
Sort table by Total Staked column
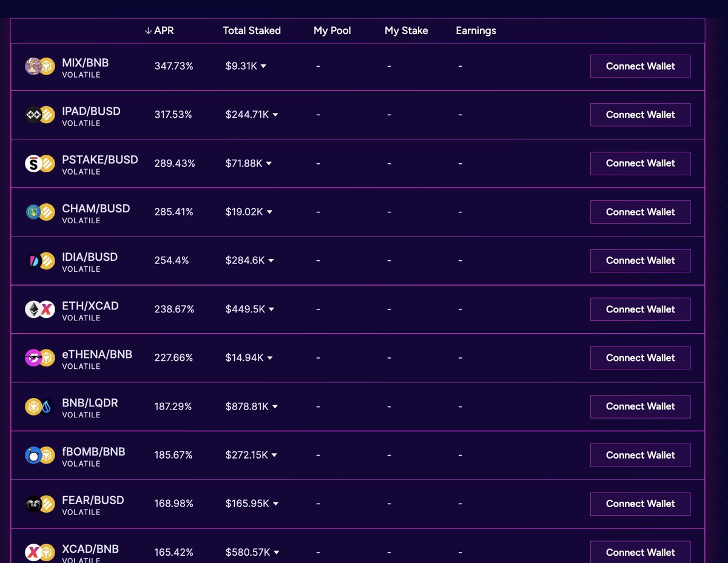(x=252, y=30)
